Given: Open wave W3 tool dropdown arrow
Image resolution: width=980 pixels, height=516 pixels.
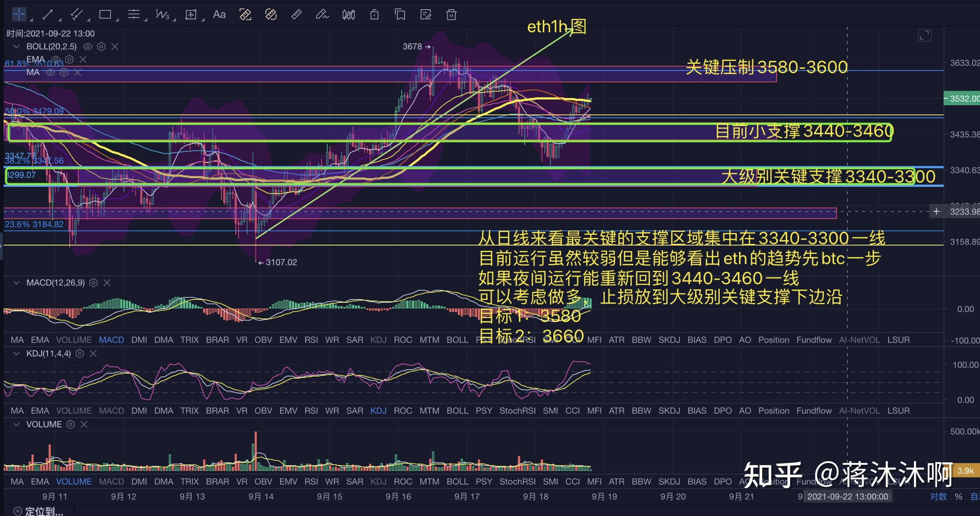Looking at the screenshot, I should point(174,19).
